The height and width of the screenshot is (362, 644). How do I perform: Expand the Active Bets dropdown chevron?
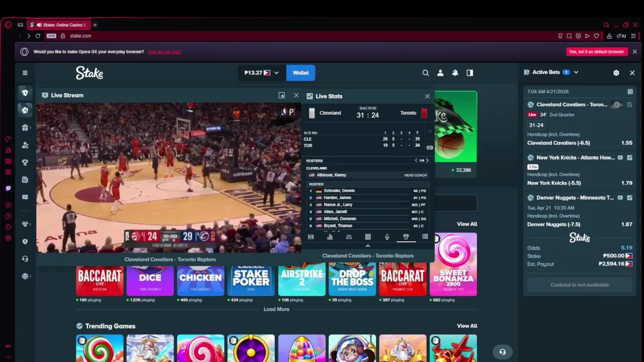click(x=576, y=72)
